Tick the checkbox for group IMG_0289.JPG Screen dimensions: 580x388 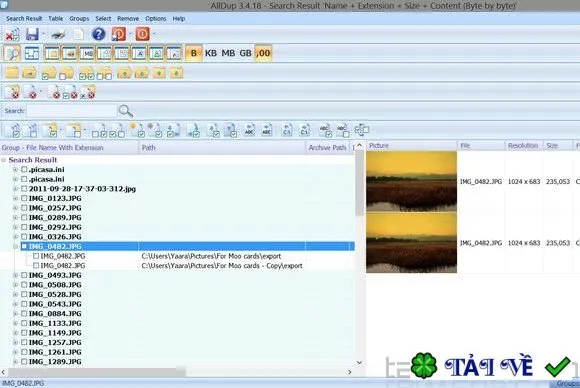pyautogui.click(x=24, y=217)
